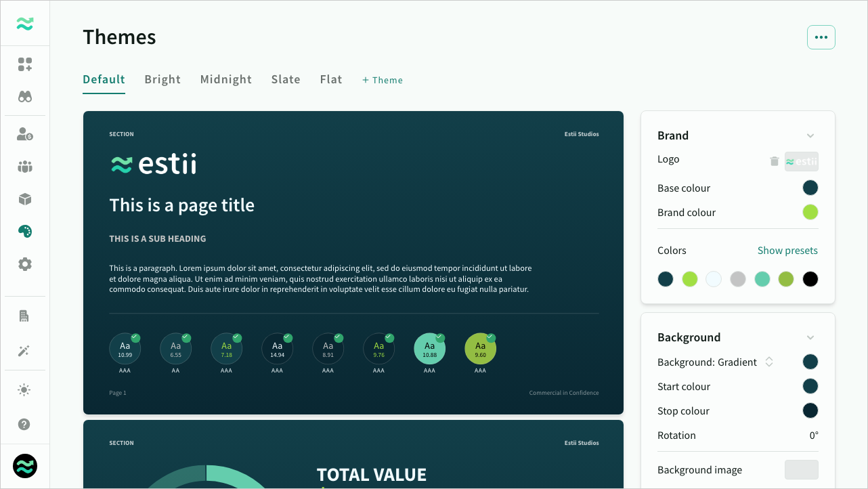Viewport: 868px width, 489px height.
Task: Delete the logo using trash icon
Action: [x=775, y=161]
